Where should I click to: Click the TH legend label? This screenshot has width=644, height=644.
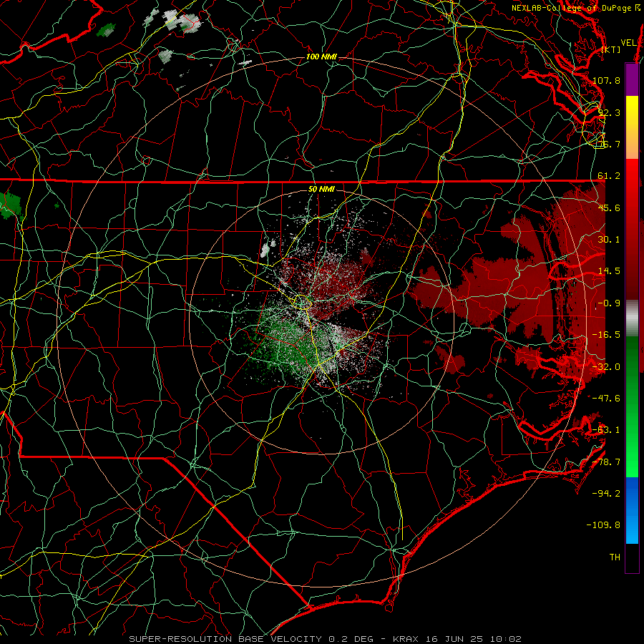tap(615, 557)
